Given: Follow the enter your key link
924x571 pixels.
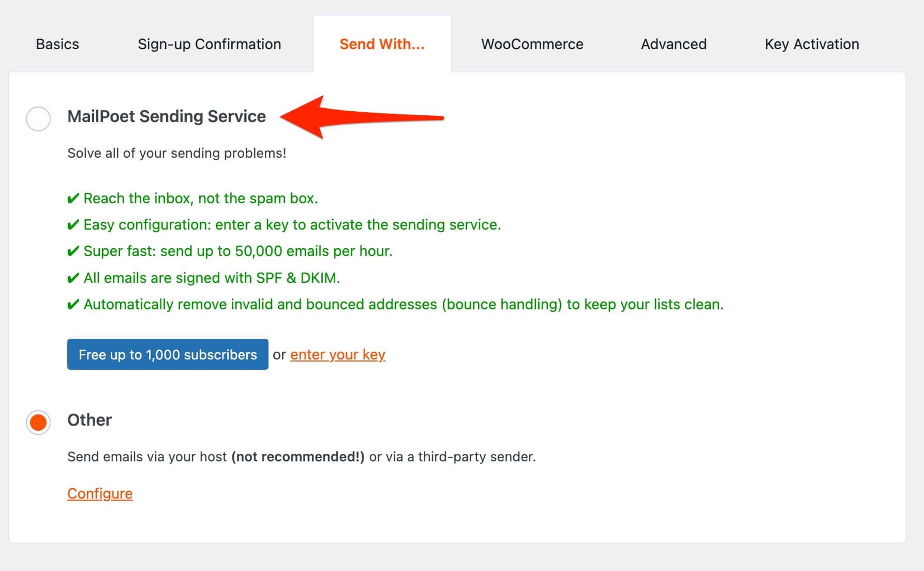Looking at the screenshot, I should [338, 355].
